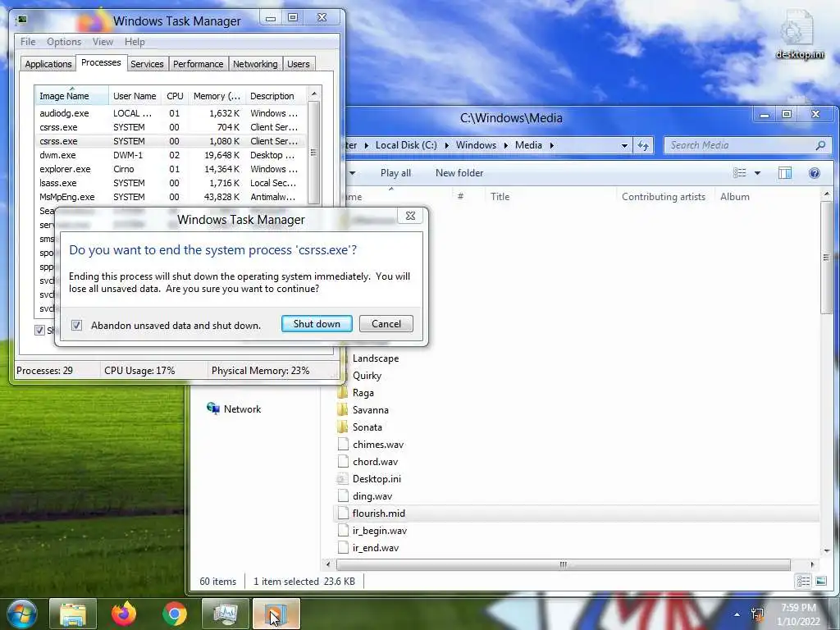Expand the arrow after Windows in address path
The height and width of the screenshot is (630, 840).
[x=505, y=145]
